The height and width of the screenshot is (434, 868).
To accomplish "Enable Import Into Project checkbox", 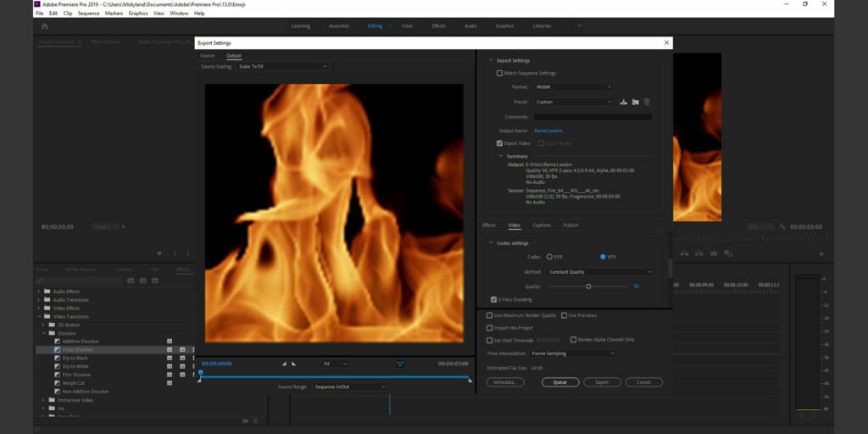I will (489, 328).
